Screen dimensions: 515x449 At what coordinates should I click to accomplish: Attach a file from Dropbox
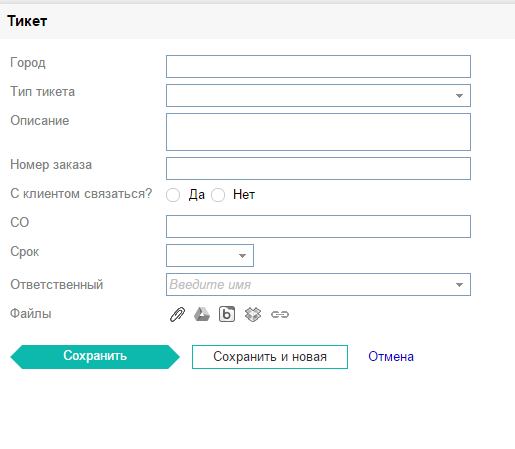[253, 314]
